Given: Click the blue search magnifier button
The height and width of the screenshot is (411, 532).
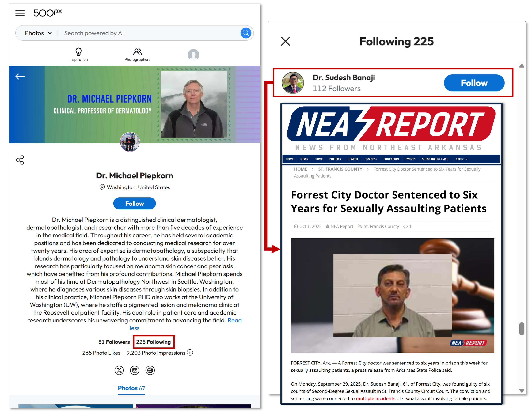Looking at the screenshot, I should [246, 33].
